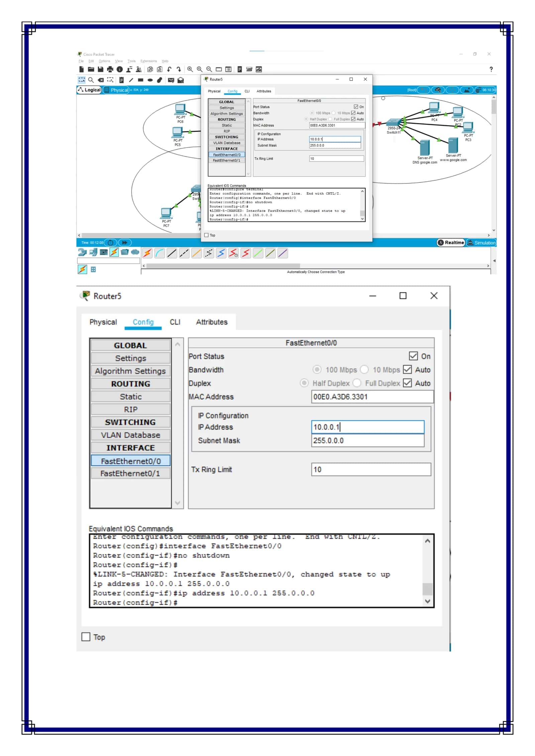The image size is (535, 756).
Task: Select the Draw Ellipse tool
Action: tap(150, 80)
